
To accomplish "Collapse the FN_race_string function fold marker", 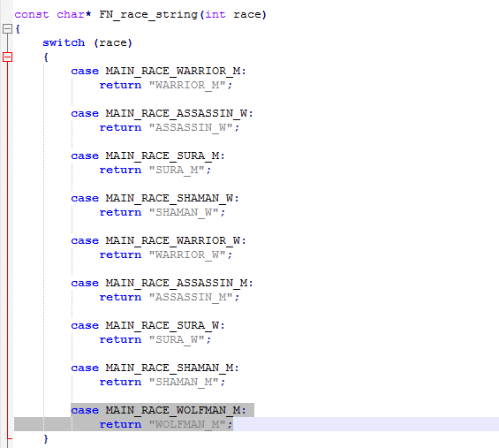I will pos(7,29).
